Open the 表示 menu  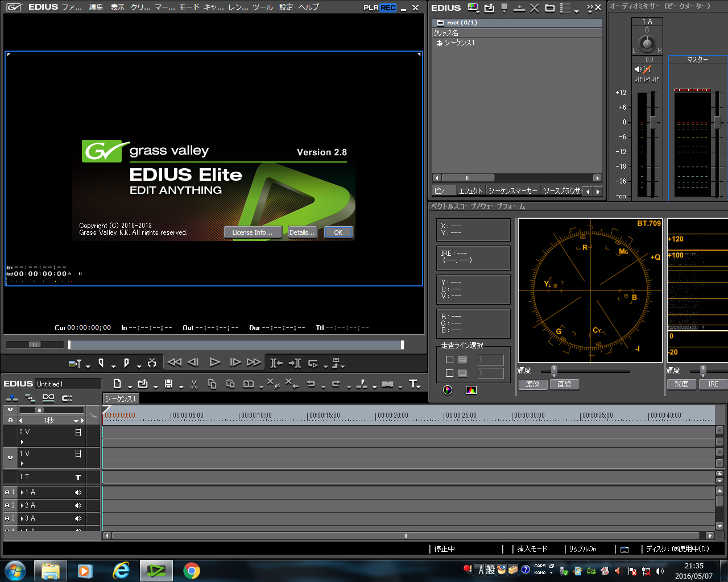(x=118, y=7)
